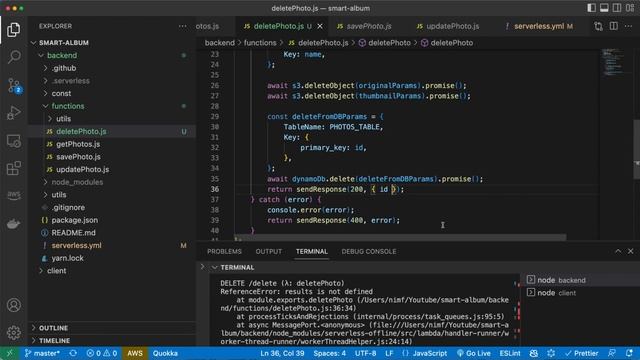The height and width of the screenshot is (360, 640).
Task: Switch to the DEBUG CONSOLE tab
Action: pos(369,251)
